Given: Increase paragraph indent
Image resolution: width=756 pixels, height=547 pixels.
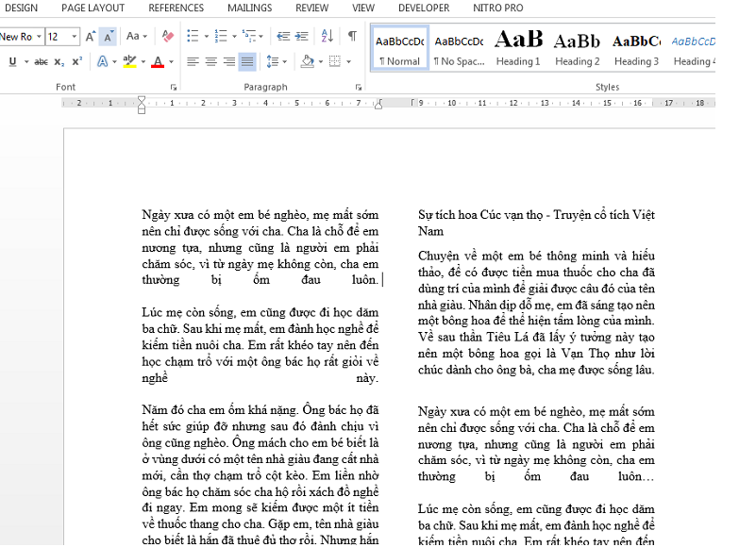Looking at the screenshot, I should [x=302, y=36].
